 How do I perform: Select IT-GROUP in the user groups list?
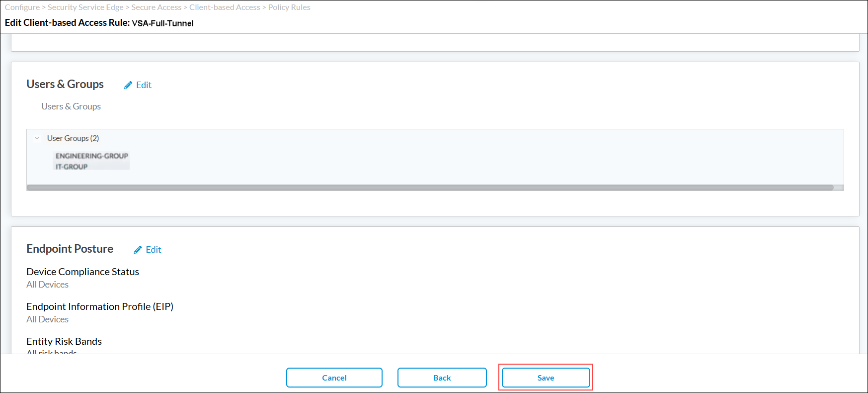pos(72,167)
